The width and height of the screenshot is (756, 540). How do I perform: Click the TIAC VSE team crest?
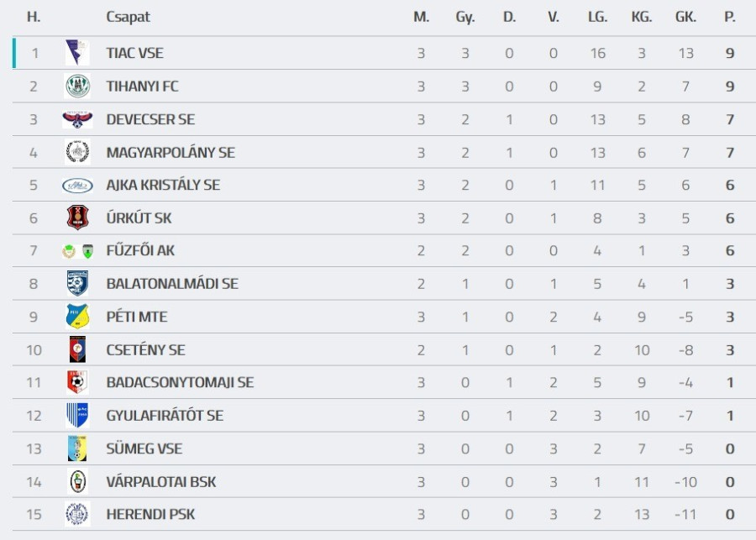[77, 53]
